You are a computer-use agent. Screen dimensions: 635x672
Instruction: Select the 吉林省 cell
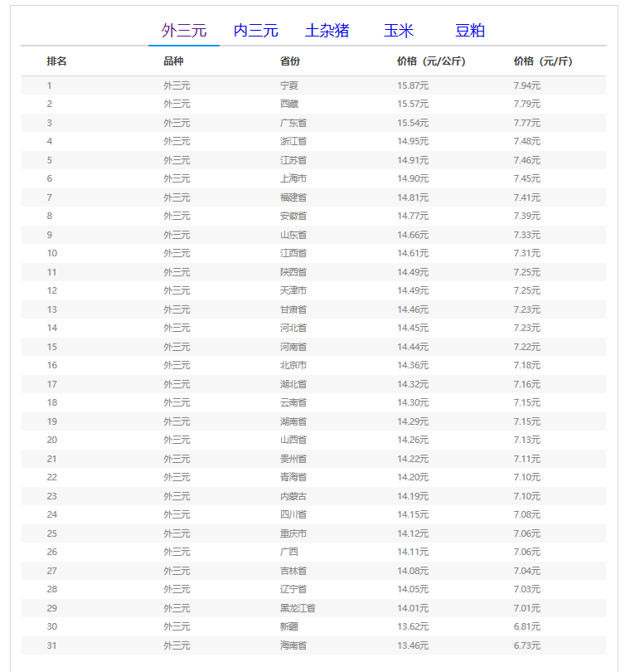pos(293,571)
